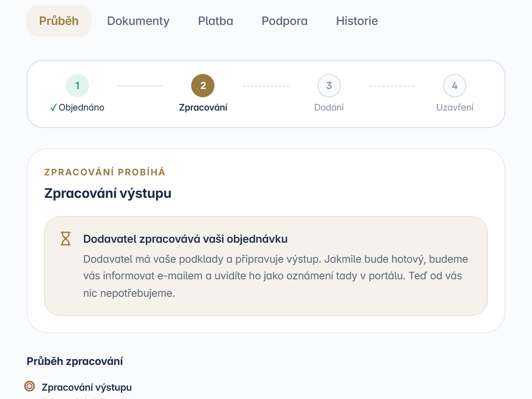Open the Průběh tab
Image resolution: width=532 pixels, height=399 pixels.
59,21
